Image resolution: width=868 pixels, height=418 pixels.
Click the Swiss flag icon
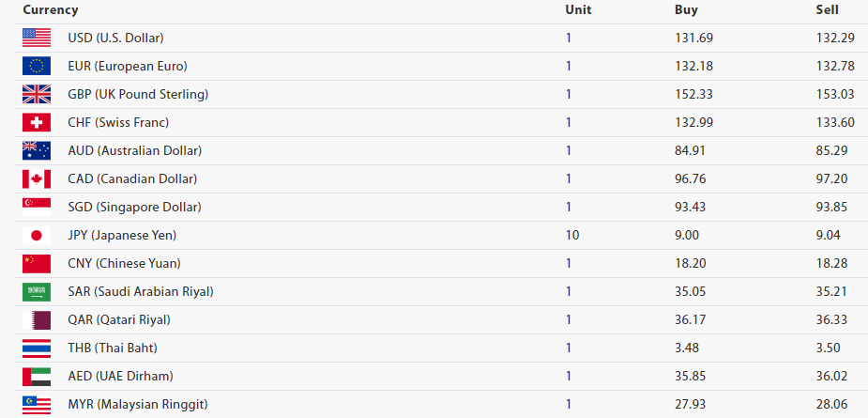click(x=37, y=122)
